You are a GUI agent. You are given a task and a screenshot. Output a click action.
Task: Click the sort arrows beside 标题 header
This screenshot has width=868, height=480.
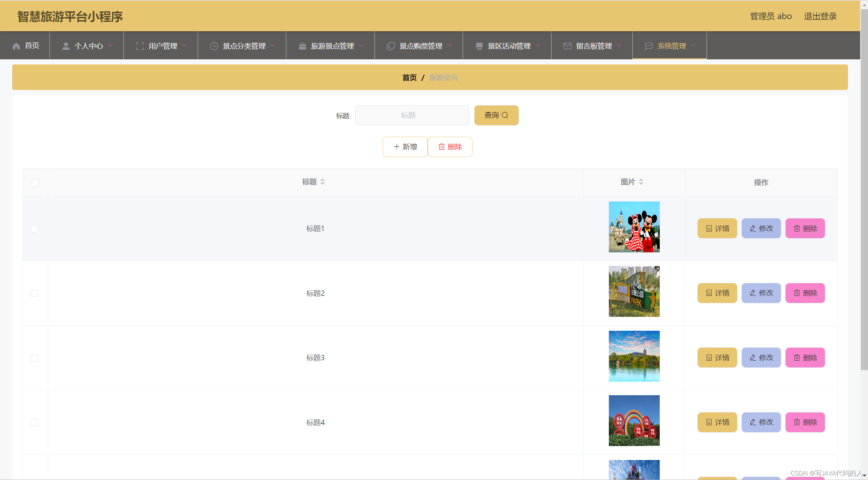(322, 182)
